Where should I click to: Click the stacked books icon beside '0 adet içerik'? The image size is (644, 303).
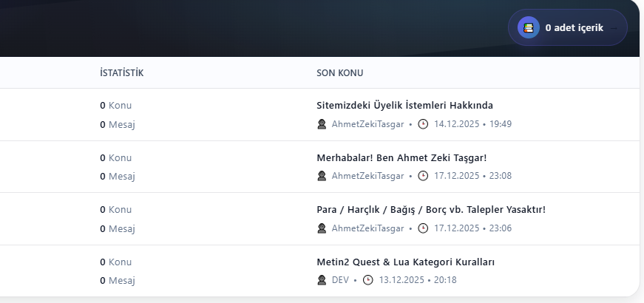tap(528, 27)
